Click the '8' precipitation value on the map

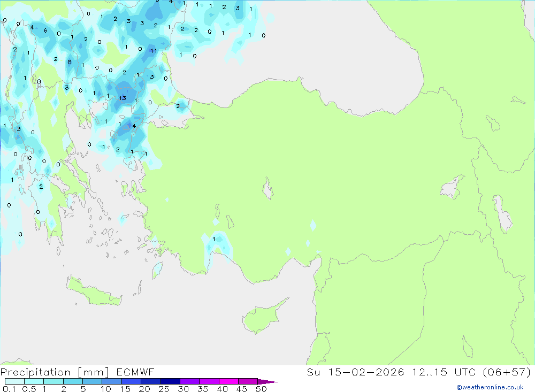click(x=70, y=62)
